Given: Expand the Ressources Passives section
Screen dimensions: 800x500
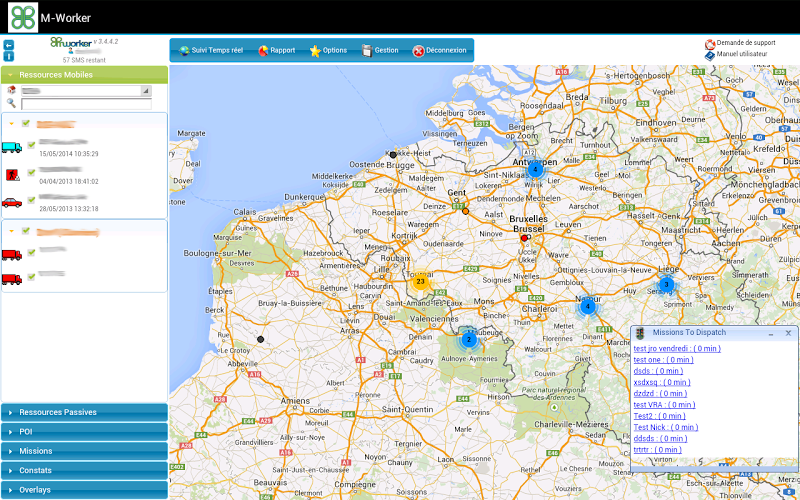Looking at the screenshot, I should (84, 412).
